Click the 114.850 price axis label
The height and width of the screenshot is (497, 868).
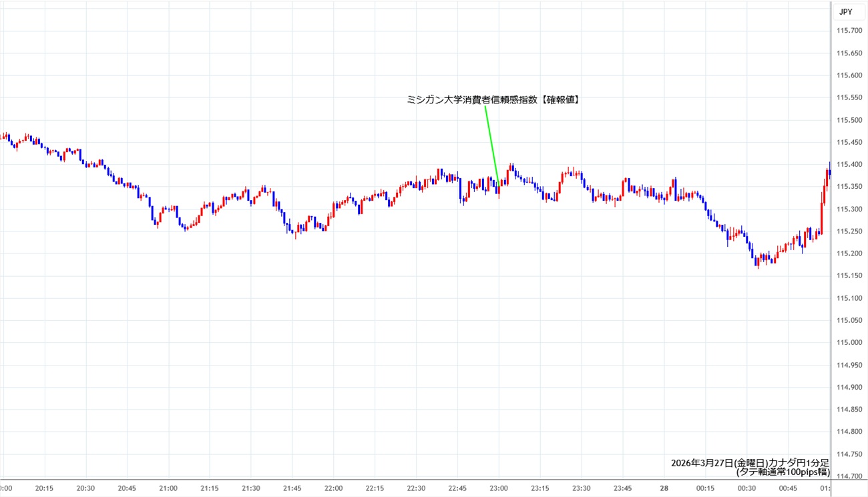(x=848, y=410)
